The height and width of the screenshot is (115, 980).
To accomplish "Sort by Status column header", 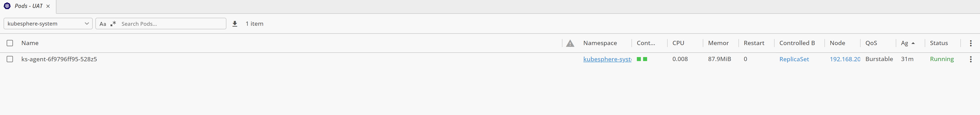I will pos(939,43).
